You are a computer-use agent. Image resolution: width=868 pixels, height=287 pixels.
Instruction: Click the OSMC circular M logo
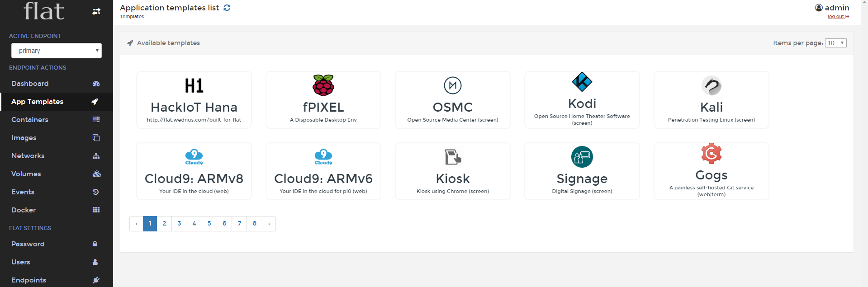pos(453,85)
